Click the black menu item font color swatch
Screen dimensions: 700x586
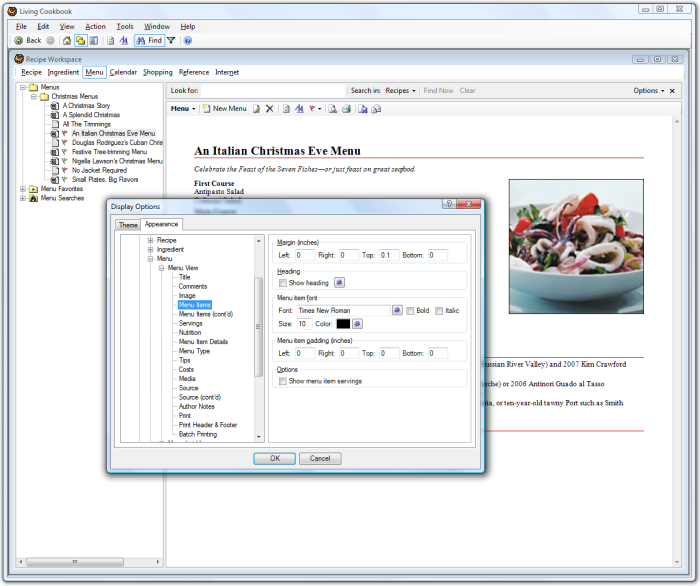(x=343, y=324)
